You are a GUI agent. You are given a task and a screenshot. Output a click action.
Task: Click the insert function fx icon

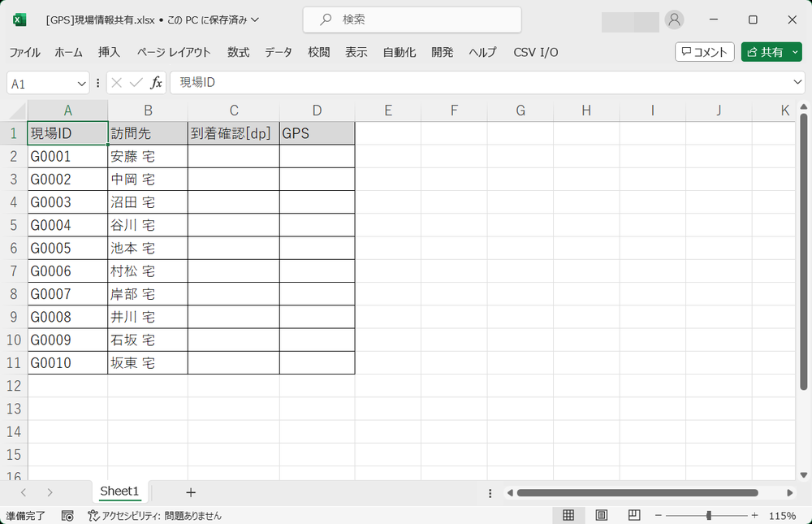pos(156,83)
